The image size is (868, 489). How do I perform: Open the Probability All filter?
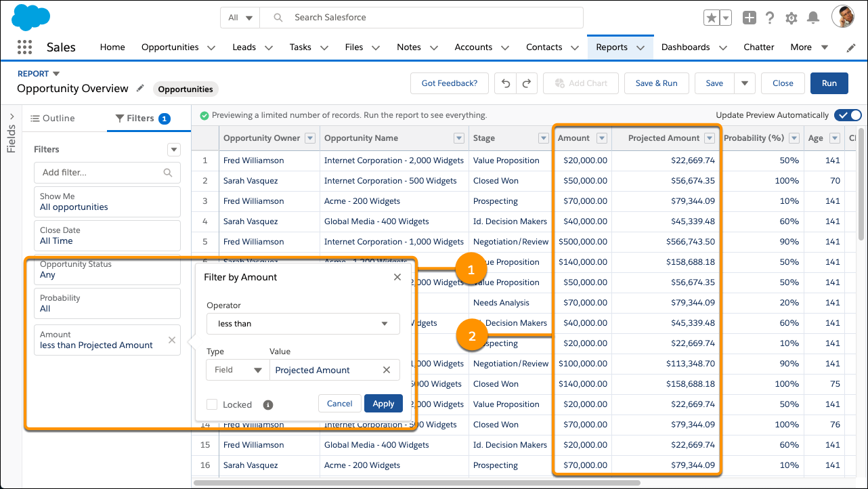107,303
